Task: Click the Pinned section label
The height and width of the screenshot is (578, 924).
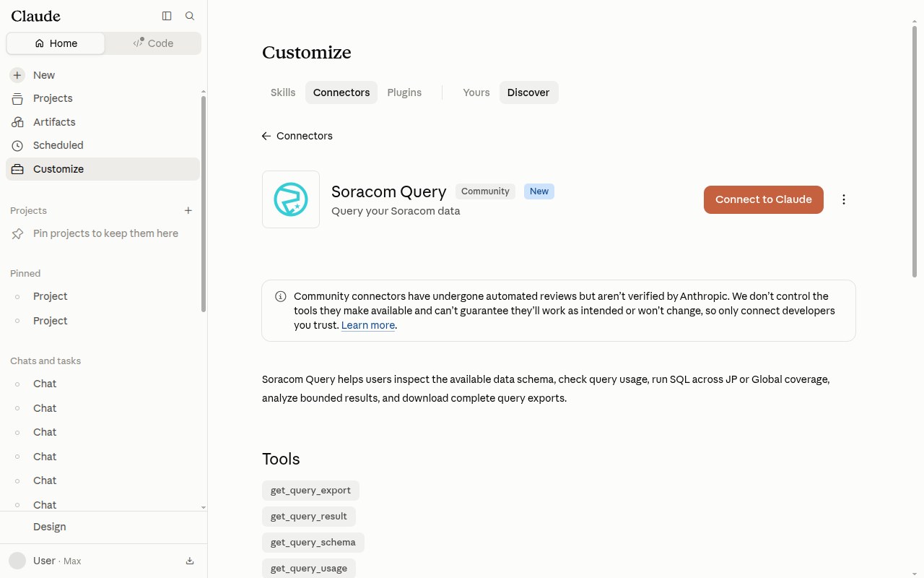Action: point(25,273)
